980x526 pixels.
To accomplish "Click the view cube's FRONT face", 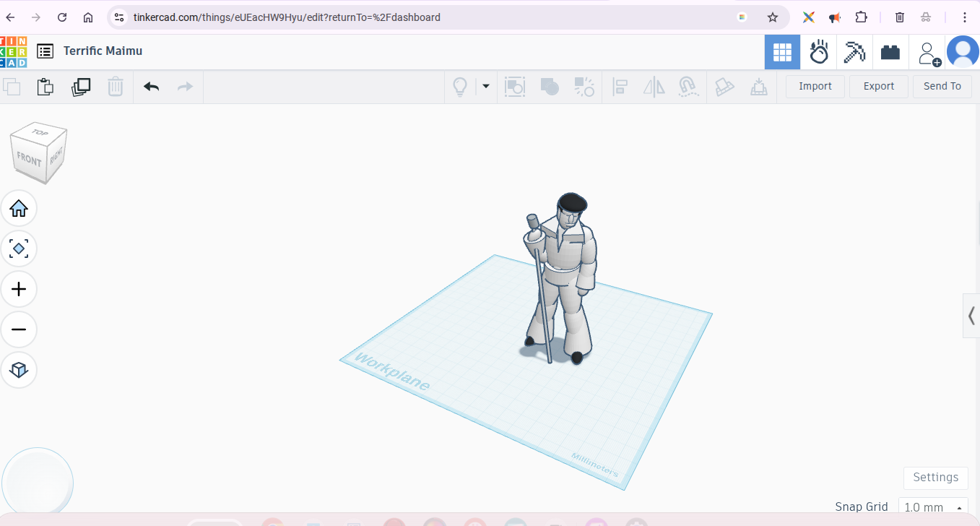I will [x=30, y=160].
